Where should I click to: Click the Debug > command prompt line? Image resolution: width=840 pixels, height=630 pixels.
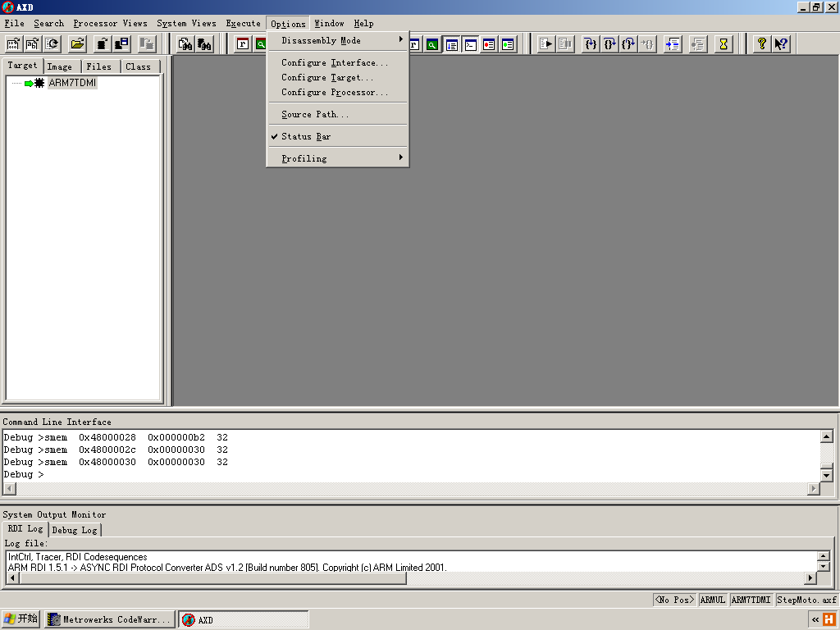tap(24, 475)
